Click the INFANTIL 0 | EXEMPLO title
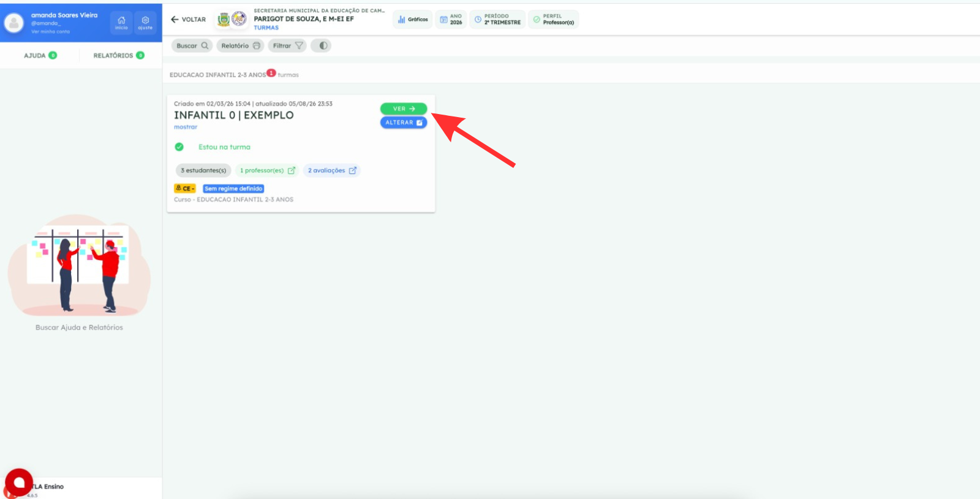The height and width of the screenshot is (499, 980). 234,115
